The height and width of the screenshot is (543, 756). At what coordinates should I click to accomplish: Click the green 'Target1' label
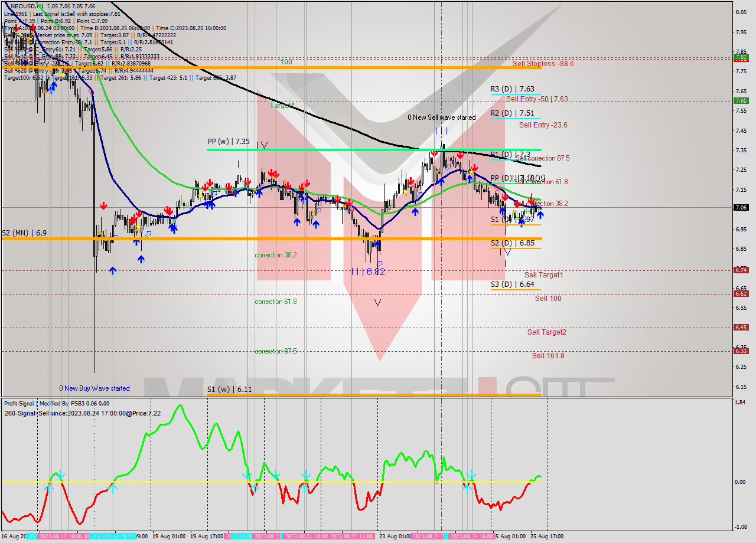(x=282, y=106)
